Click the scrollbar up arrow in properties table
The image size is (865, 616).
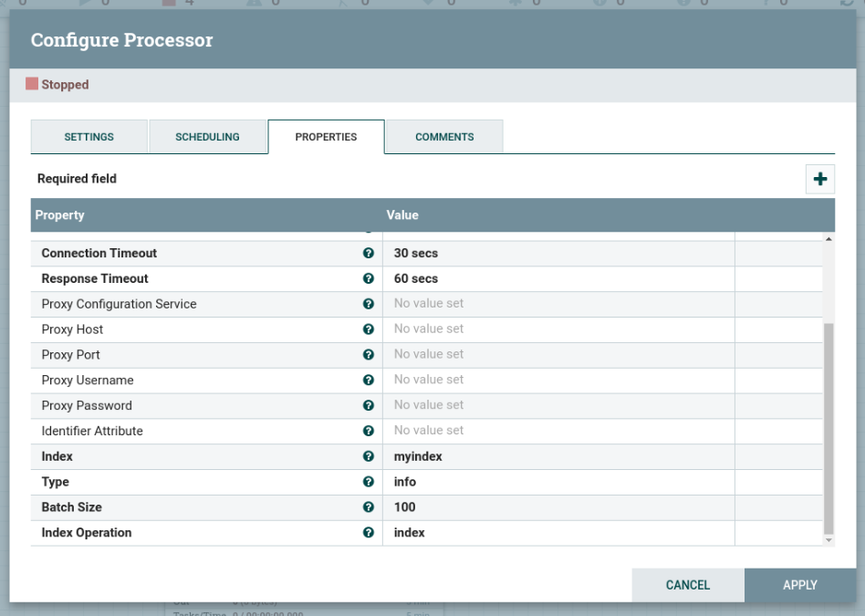tap(829, 239)
